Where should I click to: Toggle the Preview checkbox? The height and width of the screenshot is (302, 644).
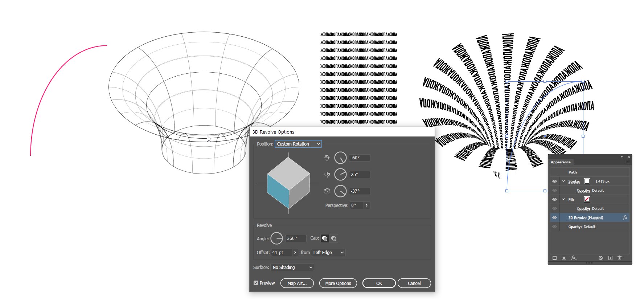256,283
